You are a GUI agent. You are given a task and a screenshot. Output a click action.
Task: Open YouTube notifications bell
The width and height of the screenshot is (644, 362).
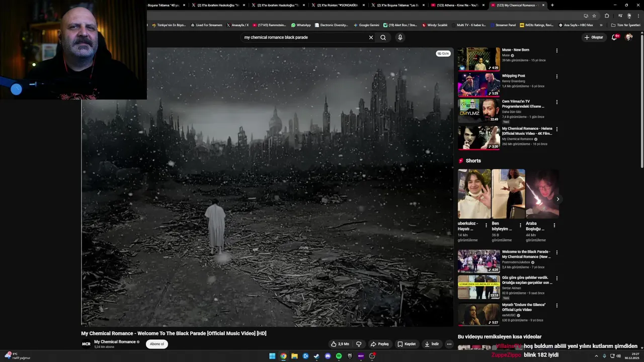(x=614, y=37)
